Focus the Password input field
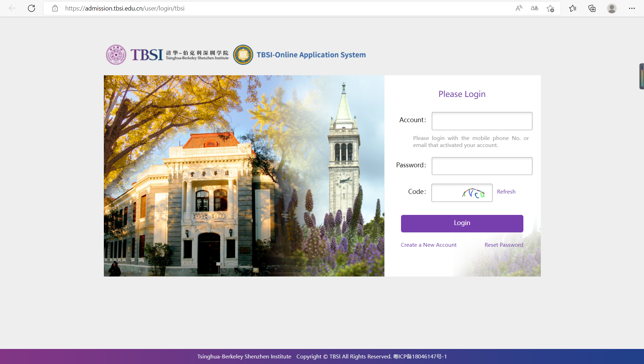The width and height of the screenshot is (644, 364). point(482,166)
